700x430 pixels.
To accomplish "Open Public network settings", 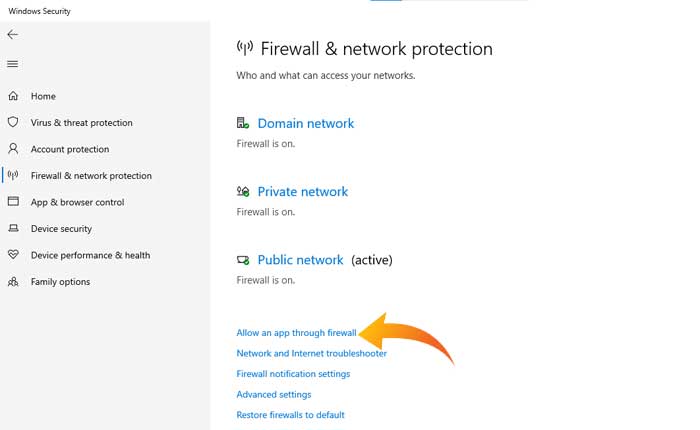I will (x=300, y=260).
